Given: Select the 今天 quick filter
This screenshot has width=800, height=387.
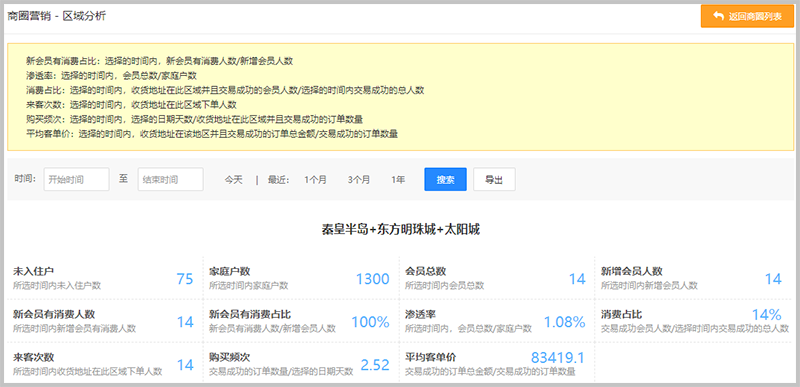Looking at the screenshot, I should (234, 179).
